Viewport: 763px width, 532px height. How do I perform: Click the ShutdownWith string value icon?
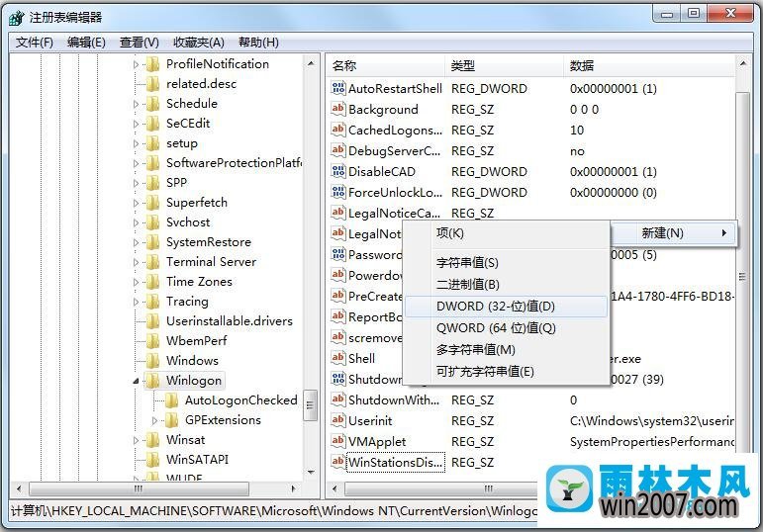point(338,399)
